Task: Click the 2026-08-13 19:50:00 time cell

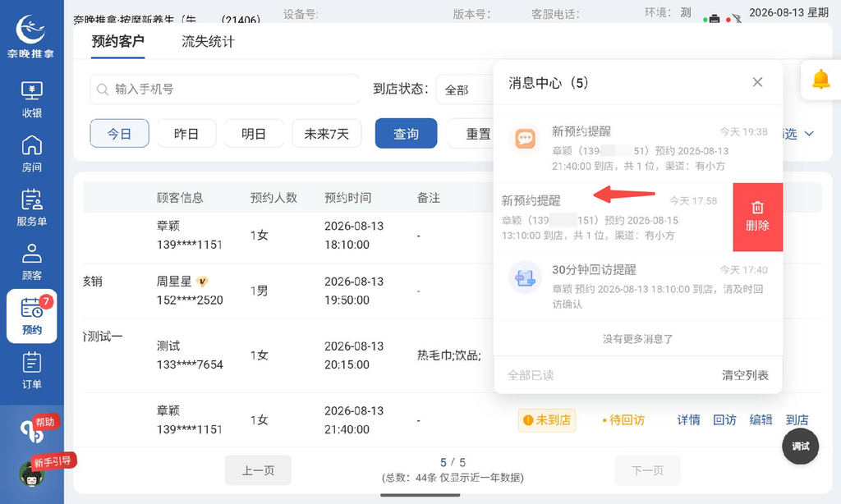Action: pos(354,291)
